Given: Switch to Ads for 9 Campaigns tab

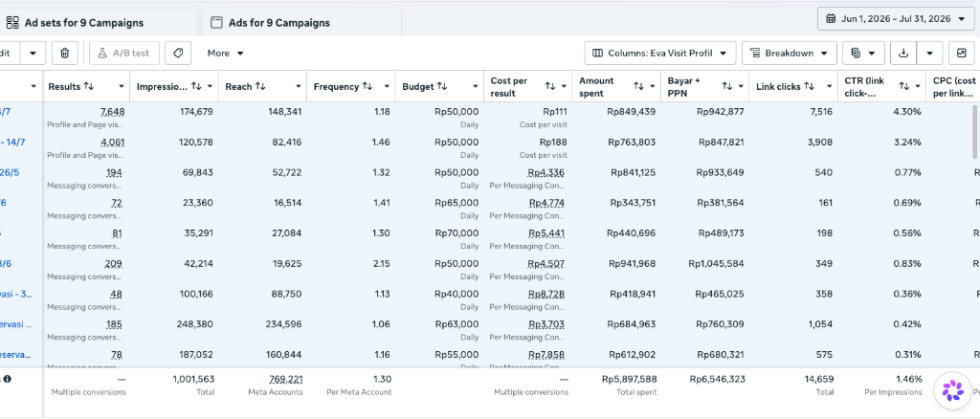Looking at the screenshot, I should 301,23.
